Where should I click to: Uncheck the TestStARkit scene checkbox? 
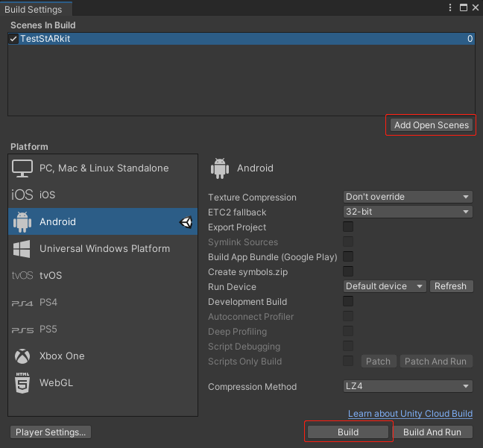(13, 39)
